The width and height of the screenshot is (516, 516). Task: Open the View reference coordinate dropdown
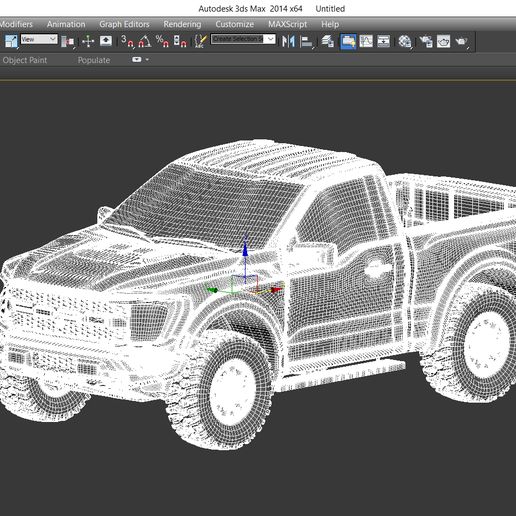[39, 39]
